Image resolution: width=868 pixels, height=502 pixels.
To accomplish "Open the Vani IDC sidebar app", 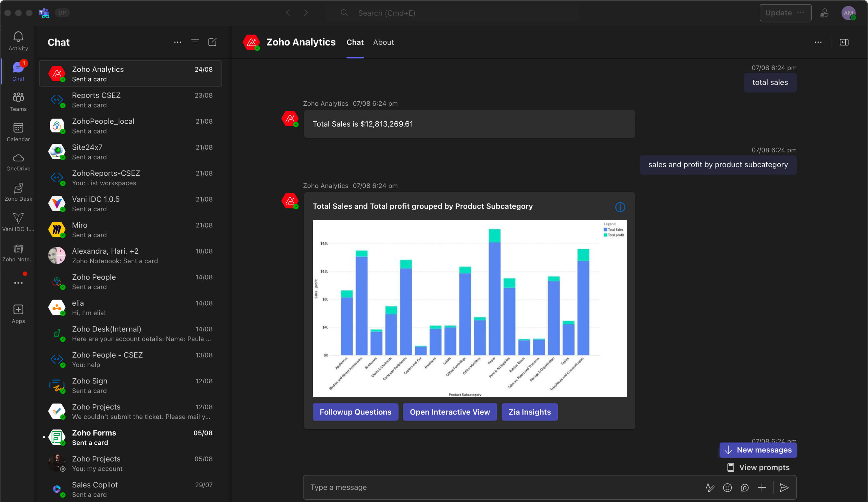I will 18,222.
